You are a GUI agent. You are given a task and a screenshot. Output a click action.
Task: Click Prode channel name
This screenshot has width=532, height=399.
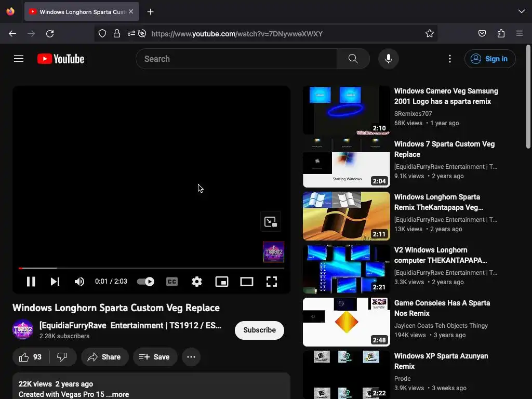pos(403,379)
